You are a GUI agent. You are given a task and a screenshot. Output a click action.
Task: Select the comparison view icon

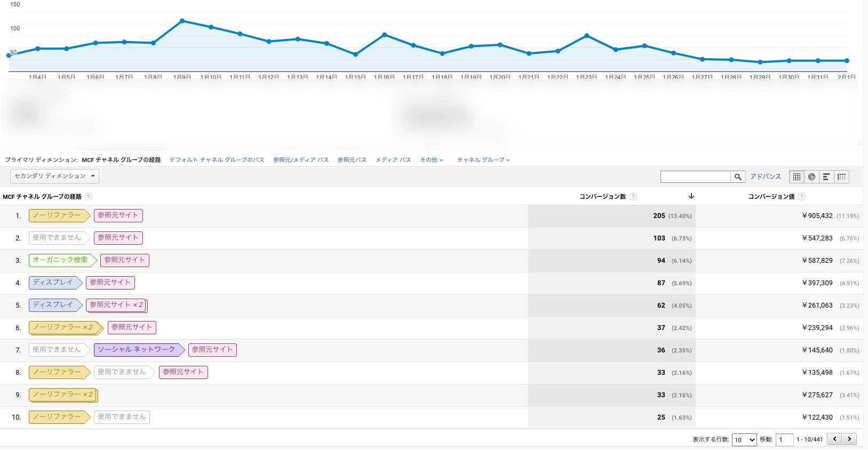[841, 177]
